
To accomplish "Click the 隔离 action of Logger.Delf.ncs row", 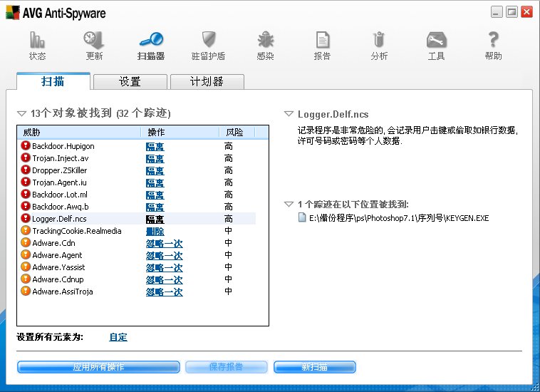I will coord(155,219).
